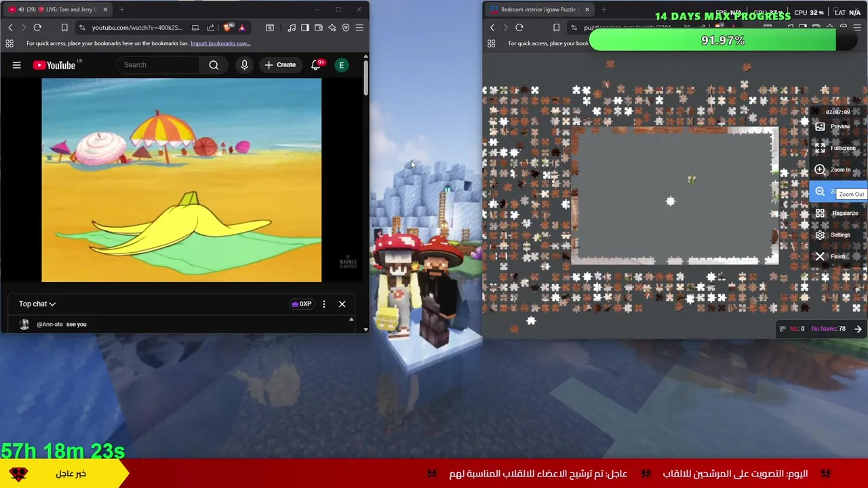Select the Bedroom interior Jigsaw Puzzle tab
Viewport: 868px width, 488px height.
pos(538,9)
